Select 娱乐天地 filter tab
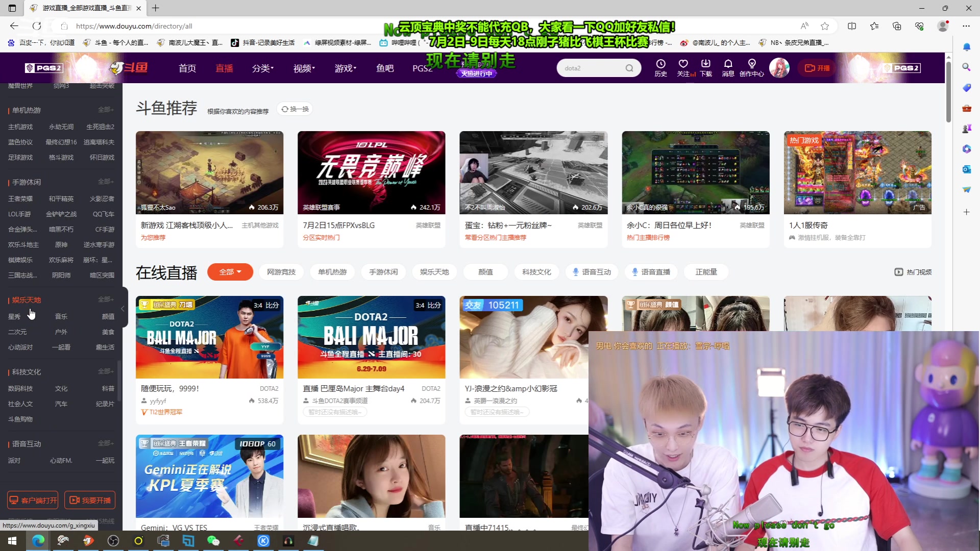The width and height of the screenshot is (980, 551). click(434, 272)
